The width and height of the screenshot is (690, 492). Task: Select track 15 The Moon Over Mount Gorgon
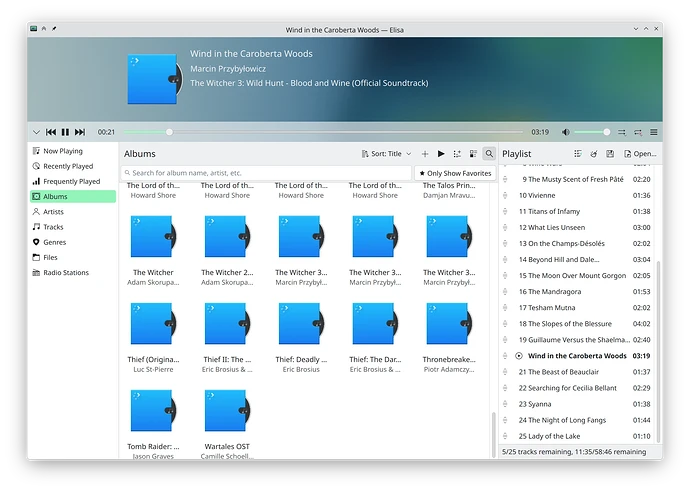pos(577,276)
